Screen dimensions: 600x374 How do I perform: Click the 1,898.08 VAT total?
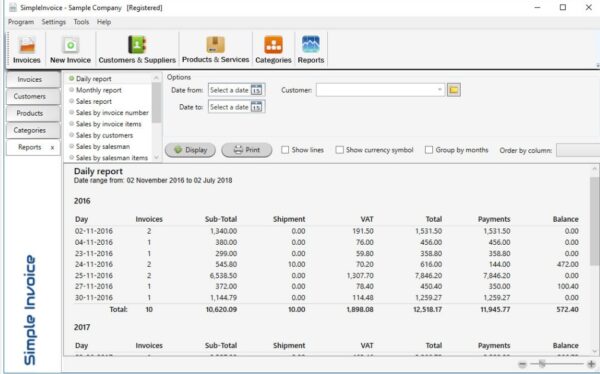(360, 309)
